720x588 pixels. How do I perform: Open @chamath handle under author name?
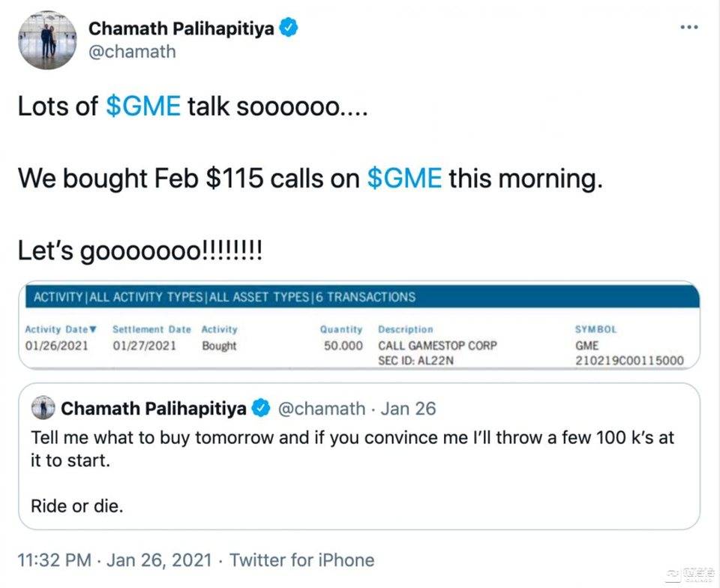point(132,52)
